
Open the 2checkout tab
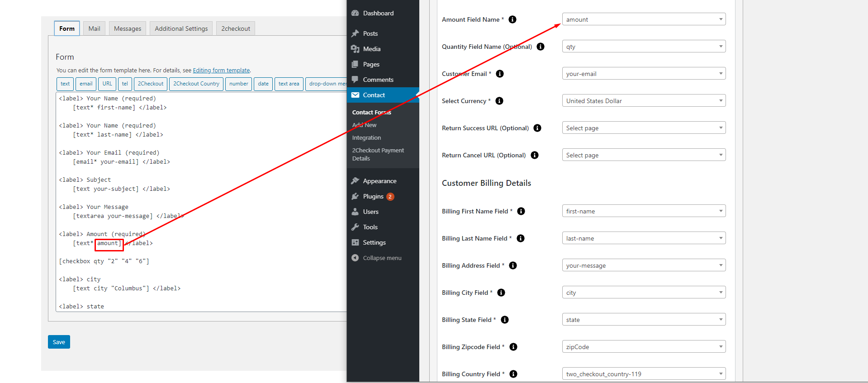(x=235, y=28)
